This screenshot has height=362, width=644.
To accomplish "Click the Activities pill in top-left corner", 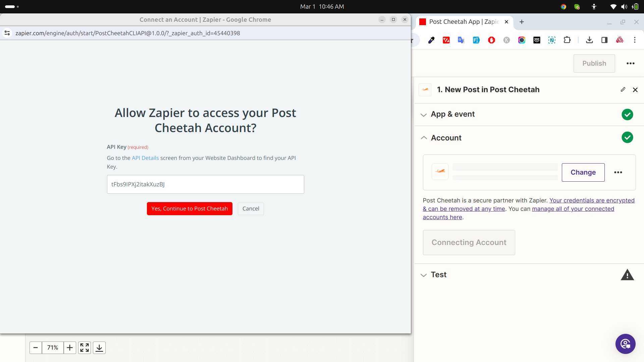I will (x=12, y=6).
